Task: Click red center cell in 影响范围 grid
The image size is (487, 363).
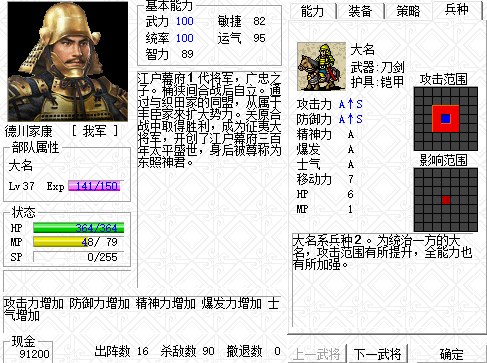Action: coord(446,200)
